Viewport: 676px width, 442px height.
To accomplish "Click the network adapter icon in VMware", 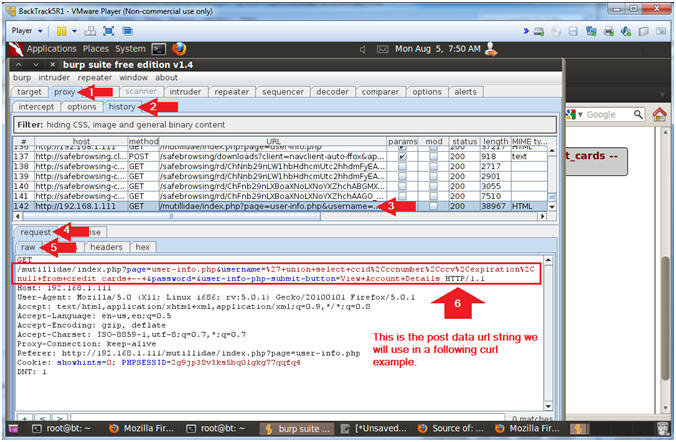I will 591,31.
